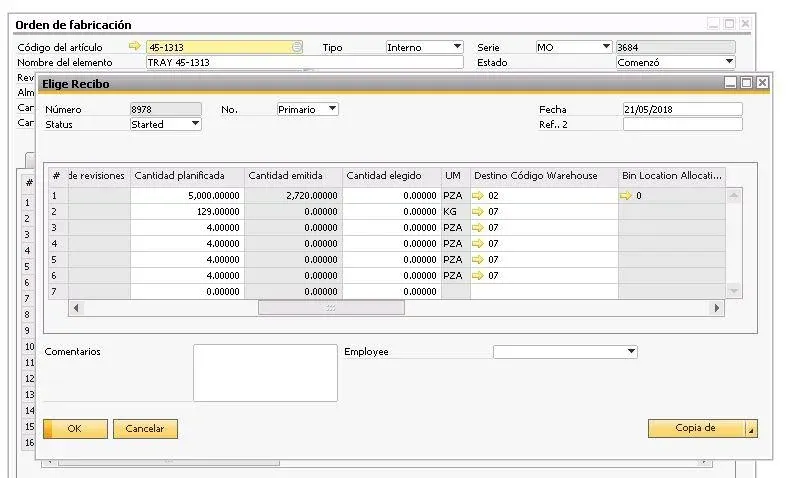789x478 pixels.
Task: Click KG unit cell in row 2
Action: [x=455, y=212]
